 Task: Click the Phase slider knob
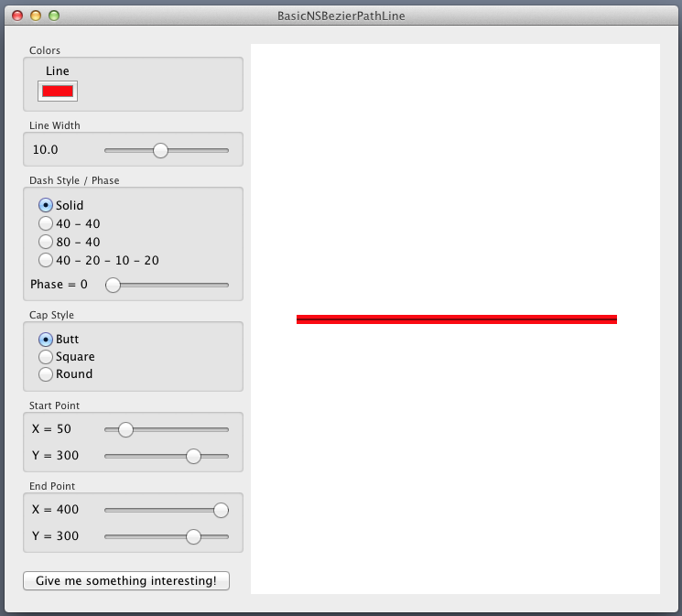click(x=114, y=285)
